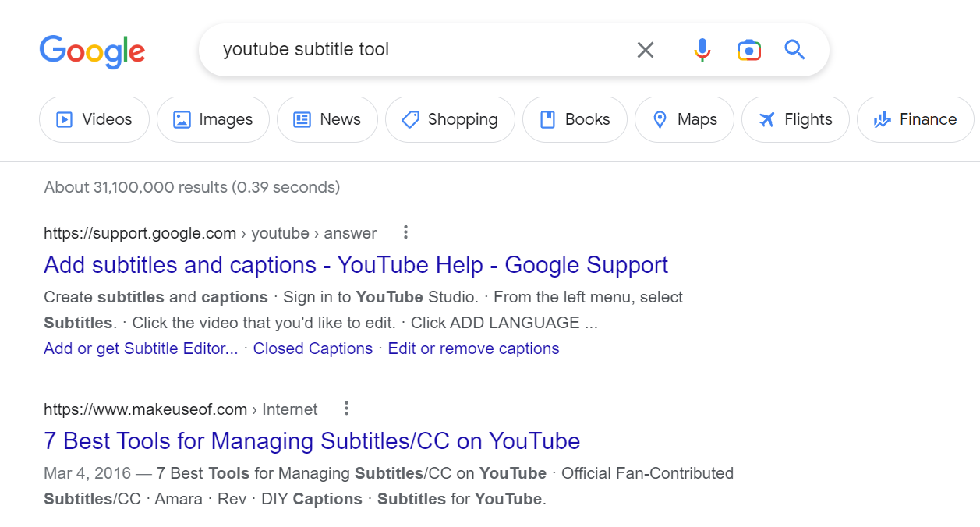The image size is (980, 527).
Task: Click the microphone icon for voice search
Action: [x=701, y=49]
